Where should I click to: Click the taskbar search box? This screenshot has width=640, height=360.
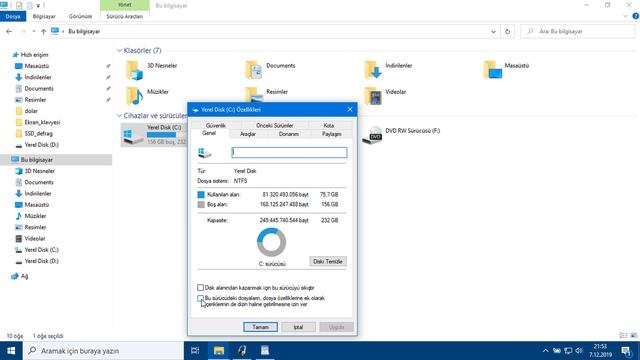tap(103, 351)
